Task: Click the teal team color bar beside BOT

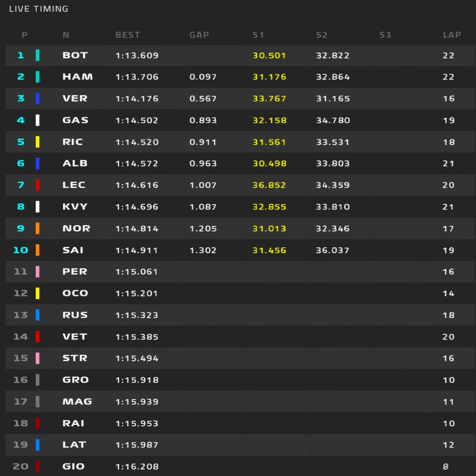Action: (x=38, y=55)
